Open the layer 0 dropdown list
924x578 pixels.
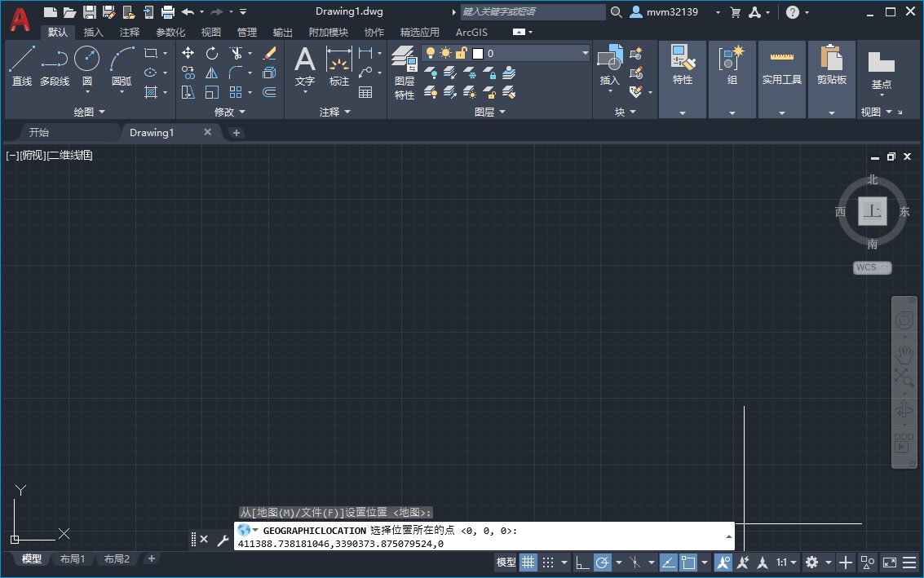586,53
